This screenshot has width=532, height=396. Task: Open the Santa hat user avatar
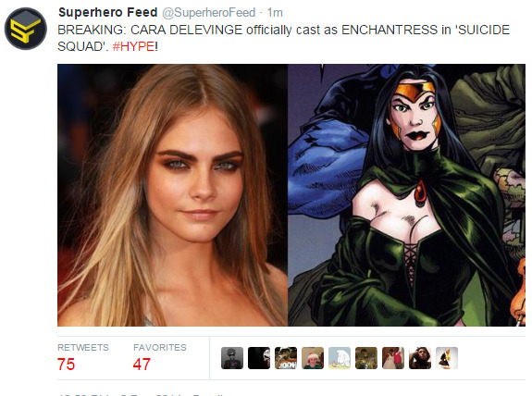click(313, 358)
